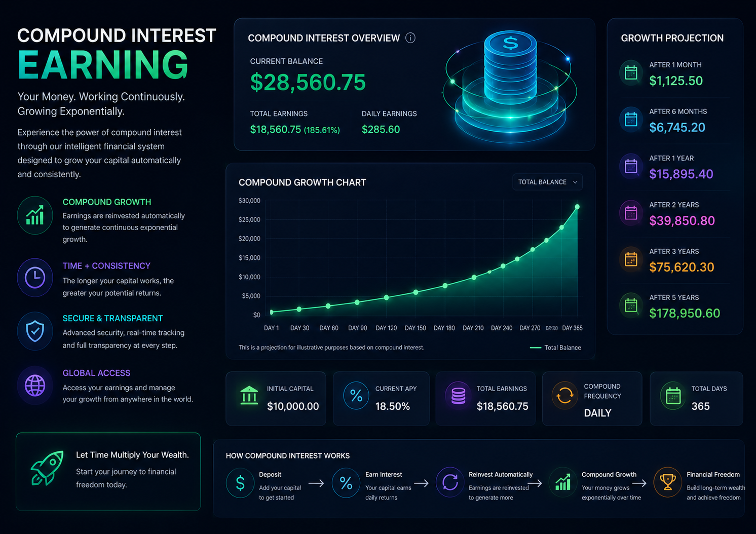Click the Day 1 data point on chart
Screen dimensions: 756x534
[x=272, y=312]
